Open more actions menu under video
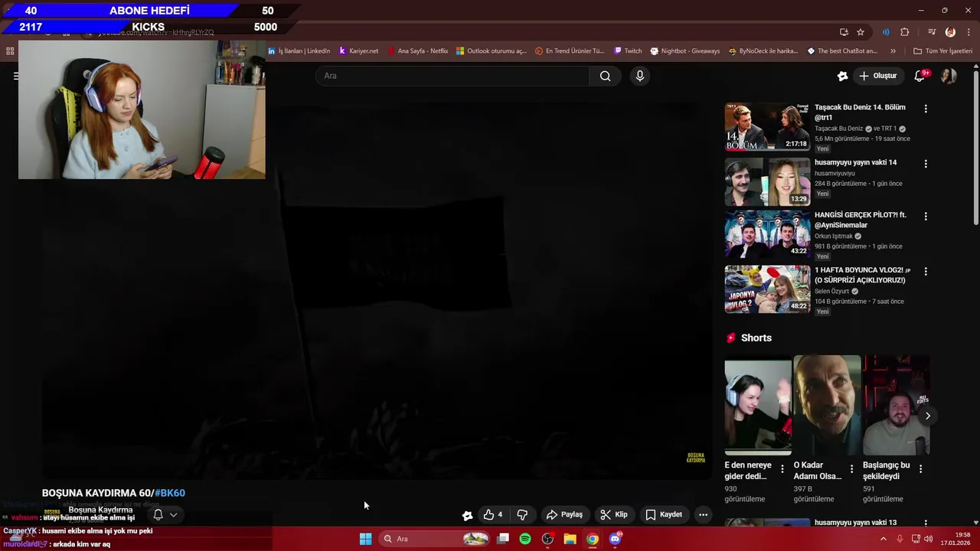This screenshot has width=980, height=551. tap(703, 514)
